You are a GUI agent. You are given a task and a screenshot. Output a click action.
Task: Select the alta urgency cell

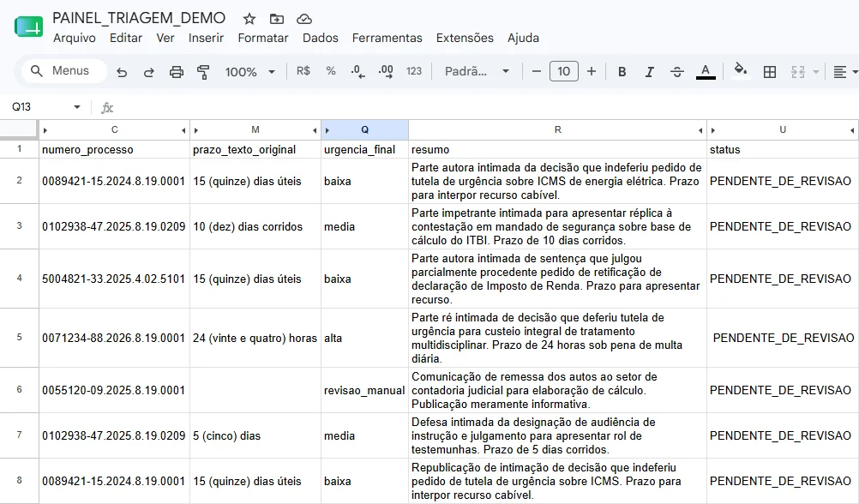(x=365, y=338)
